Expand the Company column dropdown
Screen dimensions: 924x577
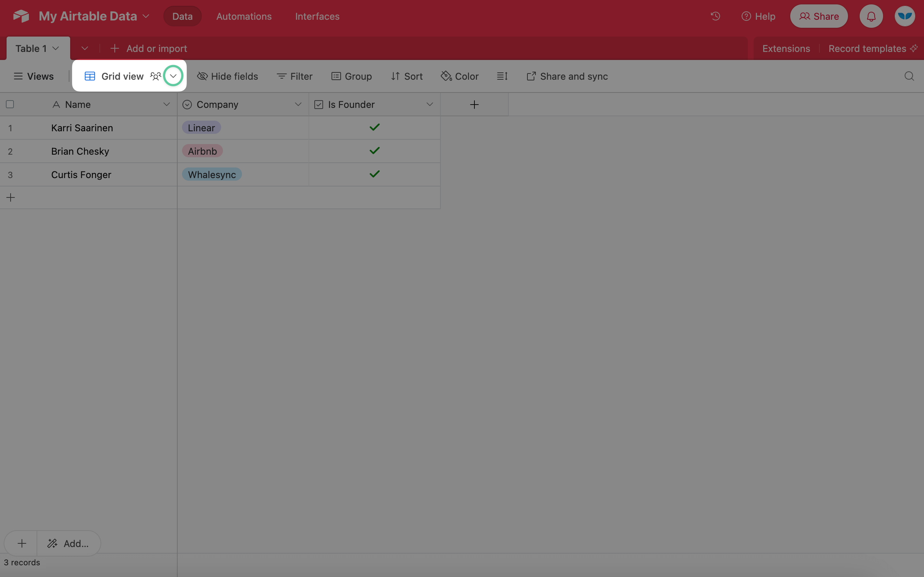coord(298,104)
